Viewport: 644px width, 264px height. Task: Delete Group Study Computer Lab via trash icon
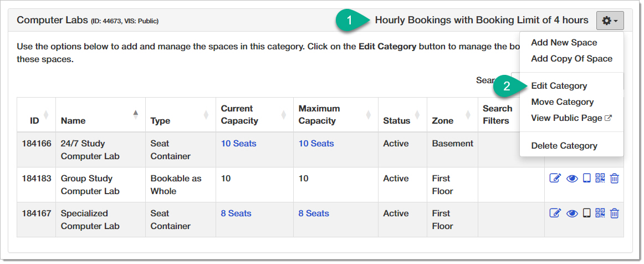click(x=614, y=179)
